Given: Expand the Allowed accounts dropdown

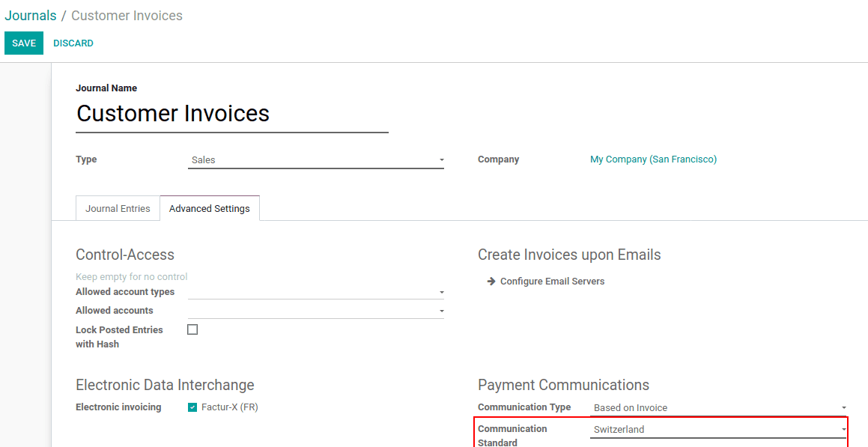Looking at the screenshot, I should pos(315,311).
